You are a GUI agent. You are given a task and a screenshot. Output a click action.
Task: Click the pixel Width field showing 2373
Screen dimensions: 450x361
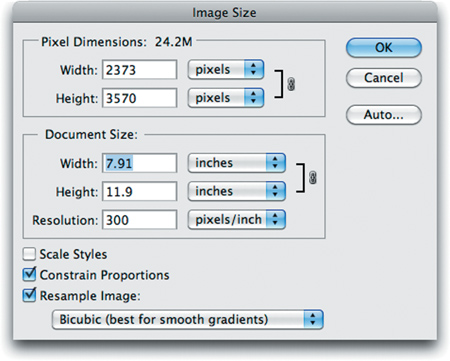click(x=139, y=70)
